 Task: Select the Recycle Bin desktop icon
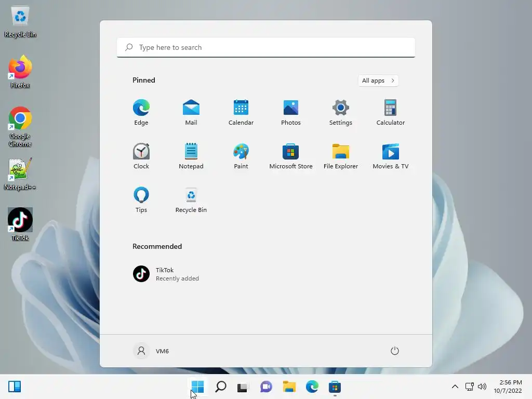click(x=20, y=22)
